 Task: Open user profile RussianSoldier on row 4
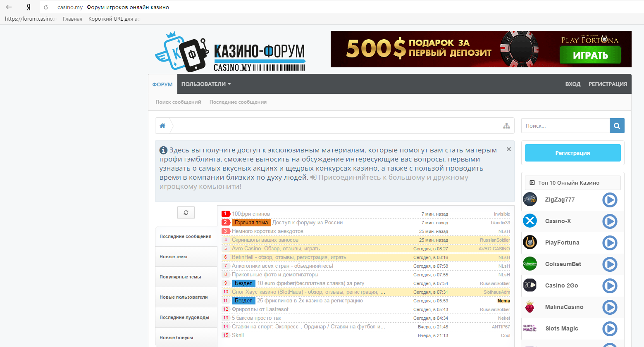coord(495,240)
